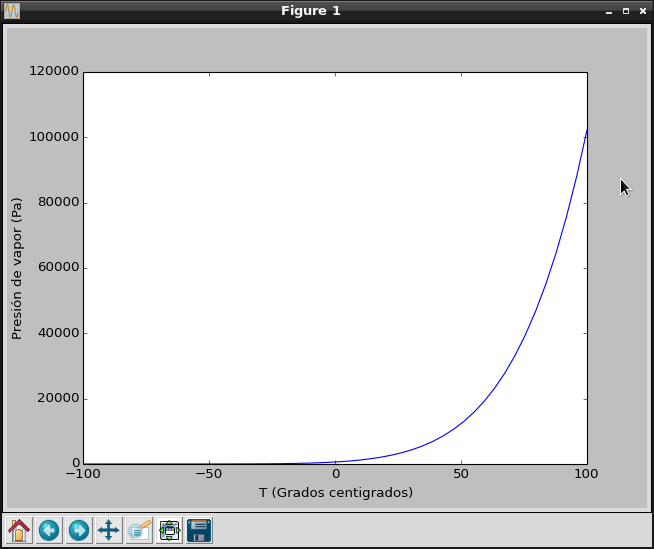
Task: Minimize the Figure 1 window
Action: click(x=608, y=11)
